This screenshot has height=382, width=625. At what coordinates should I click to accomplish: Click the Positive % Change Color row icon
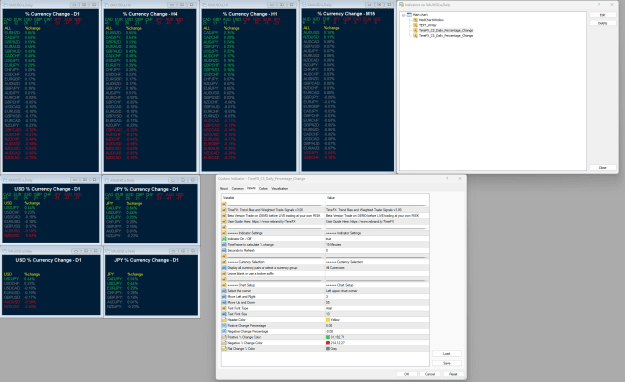tap(224, 337)
